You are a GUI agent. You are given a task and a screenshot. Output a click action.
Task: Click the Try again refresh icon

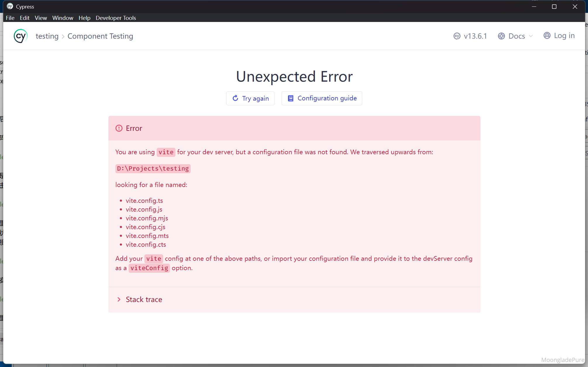pyautogui.click(x=235, y=98)
